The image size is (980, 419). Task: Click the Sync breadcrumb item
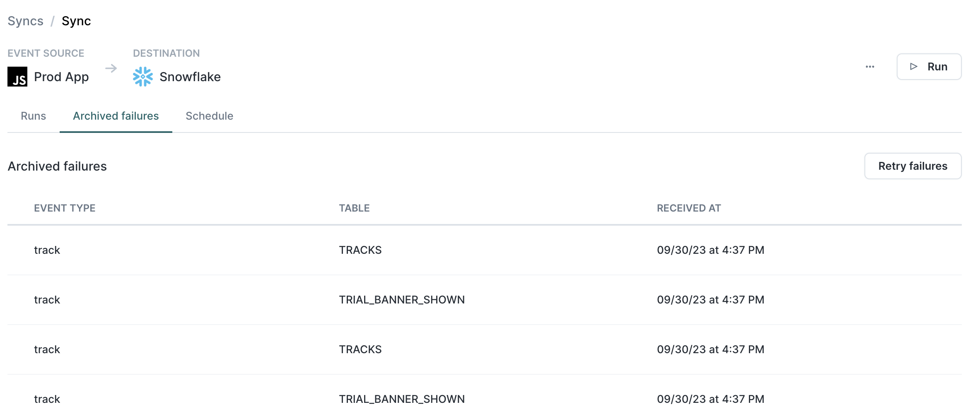pos(76,21)
